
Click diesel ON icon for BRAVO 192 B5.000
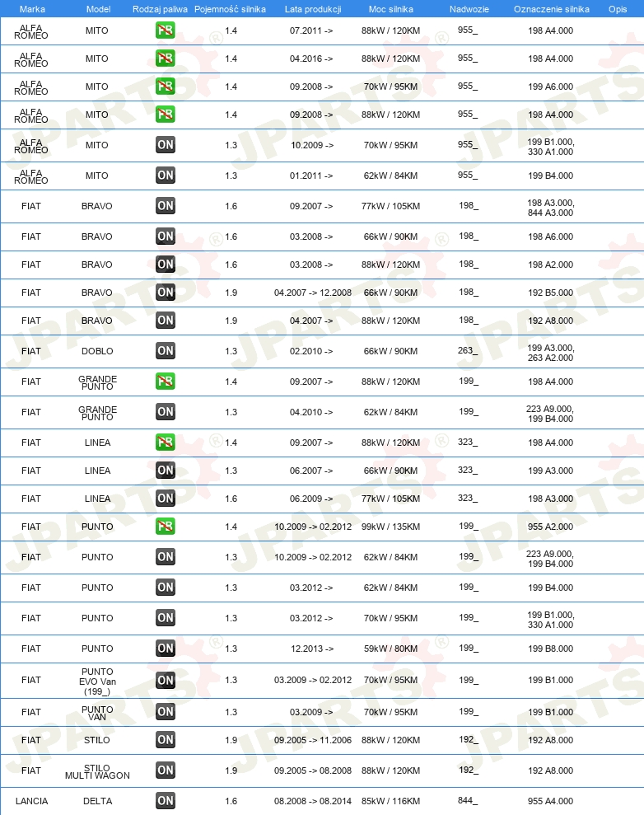pyautogui.click(x=166, y=293)
